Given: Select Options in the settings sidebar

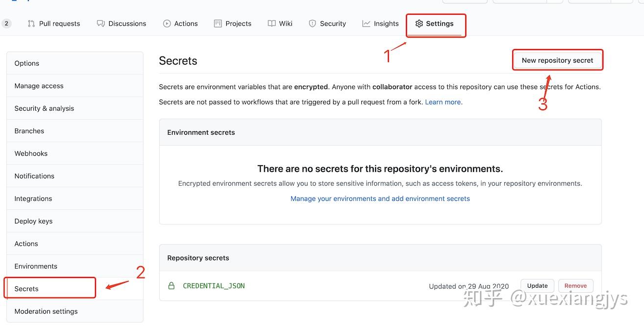Looking at the screenshot, I should (x=27, y=63).
